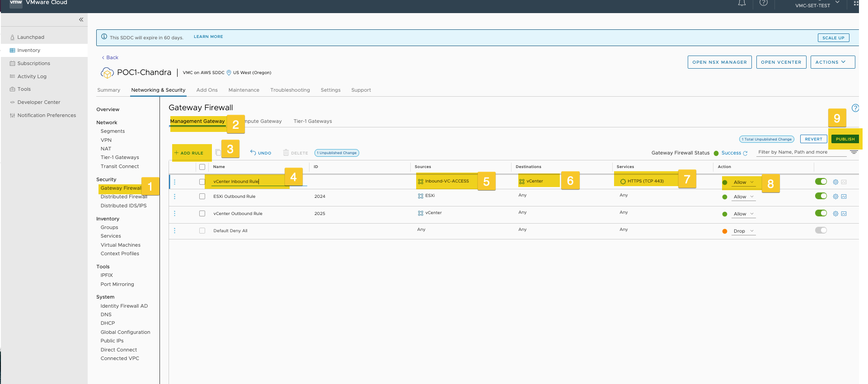Click the Gateway Firewall help icon
This screenshot has height=384, width=868.
[x=855, y=108]
